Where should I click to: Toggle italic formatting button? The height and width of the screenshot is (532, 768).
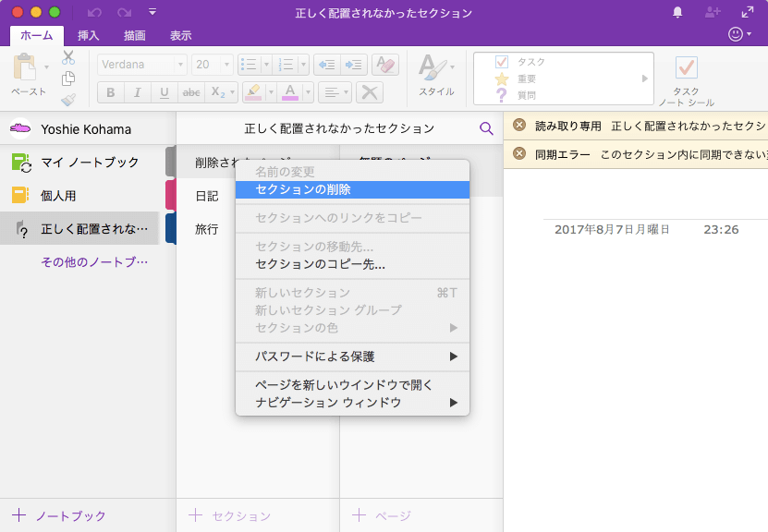coord(137,92)
